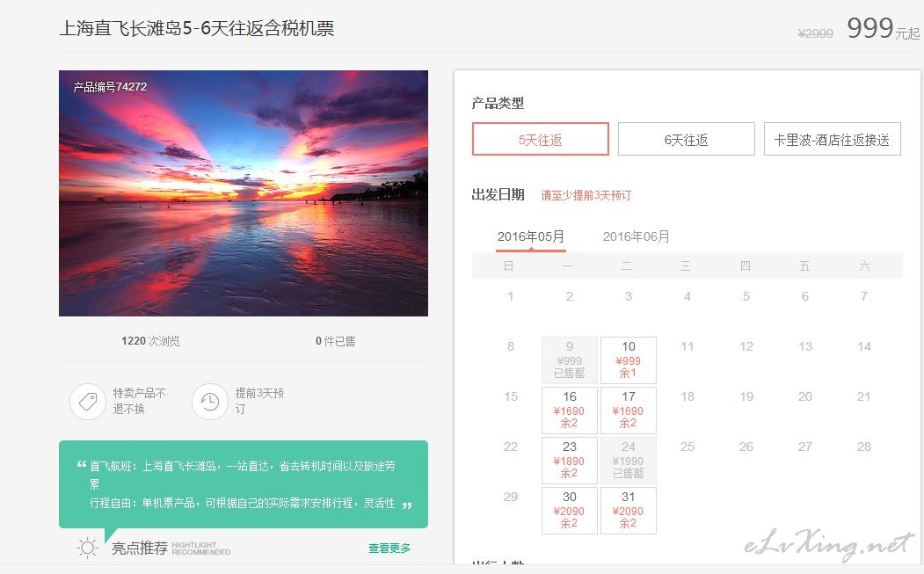Choose departure date May 30 at ¥2090
The height and width of the screenshot is (574, 924).
click(x=569, y=511)
